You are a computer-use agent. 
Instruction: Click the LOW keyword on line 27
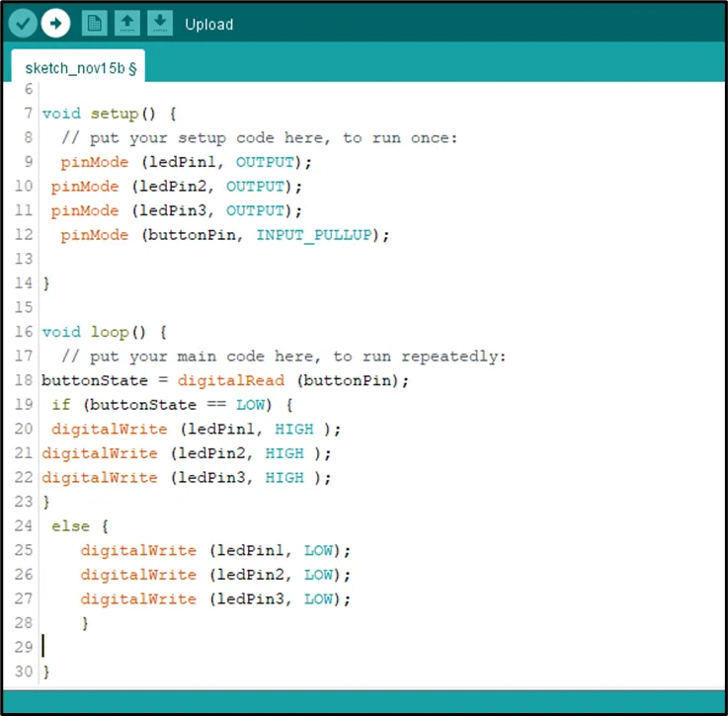318,599
